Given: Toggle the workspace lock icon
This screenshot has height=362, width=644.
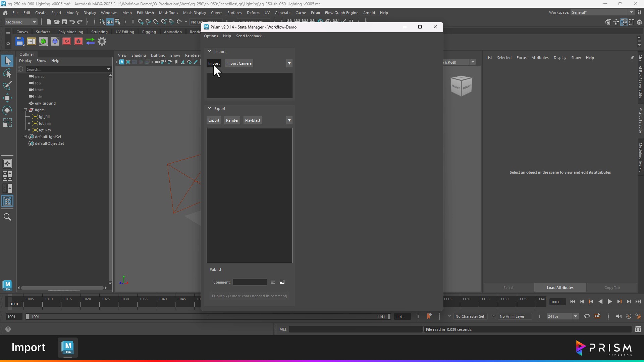Looking at the screenshot, I should pos(639,12).
